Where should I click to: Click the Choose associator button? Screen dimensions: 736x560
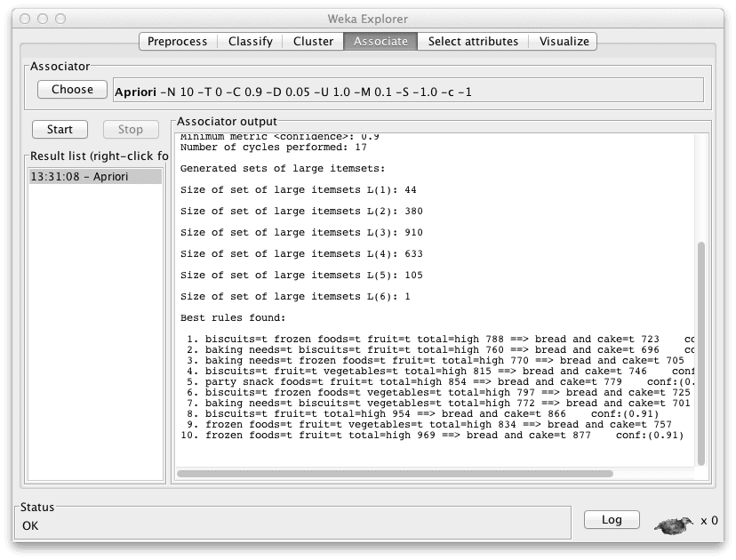click(72, 89)
